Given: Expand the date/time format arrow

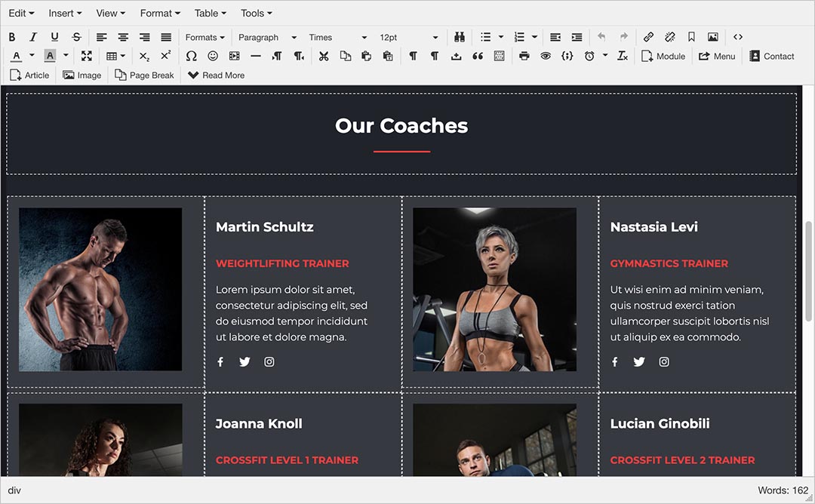Looking at the screenshot, I should [x=605, y=55].
